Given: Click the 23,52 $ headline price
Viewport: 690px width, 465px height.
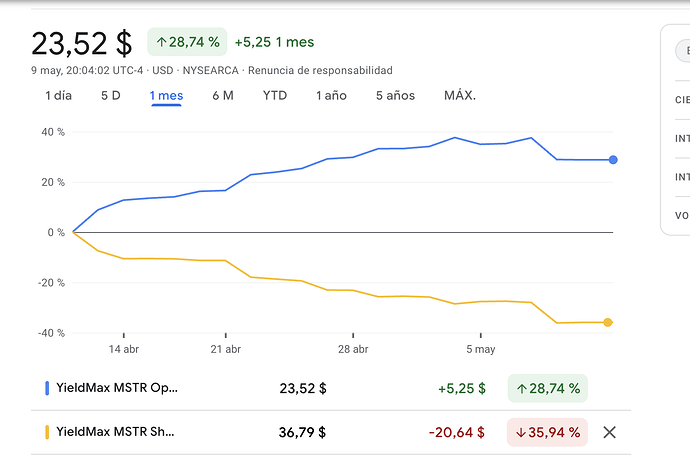Looking at the screenshot, I should pos(82,43).
